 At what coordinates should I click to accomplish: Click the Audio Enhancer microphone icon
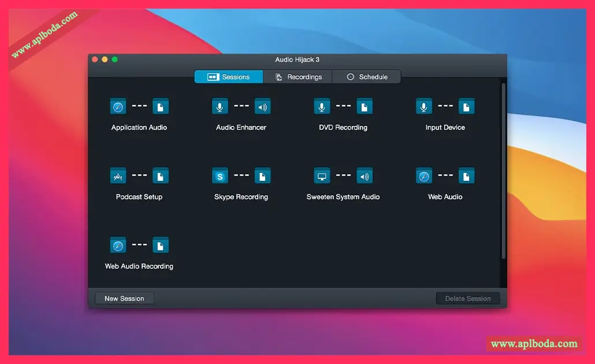(x=220, y=107)
